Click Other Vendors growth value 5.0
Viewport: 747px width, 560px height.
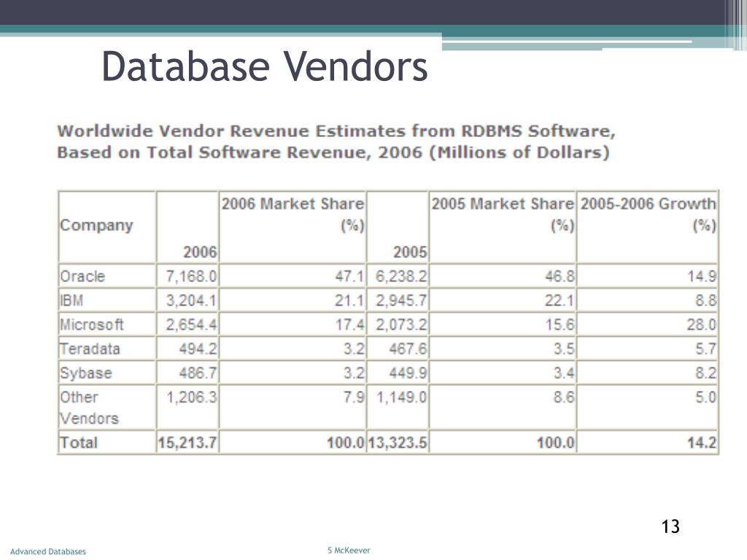coord(706,397)
